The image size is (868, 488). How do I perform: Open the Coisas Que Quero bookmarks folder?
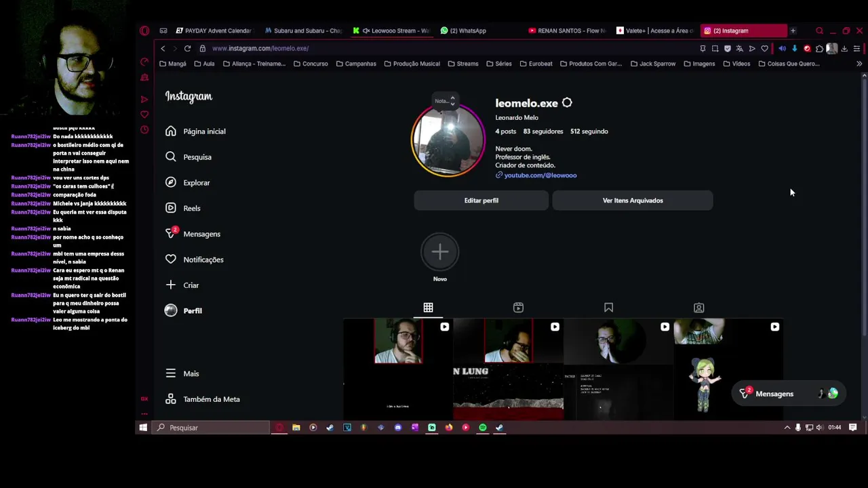789,64
